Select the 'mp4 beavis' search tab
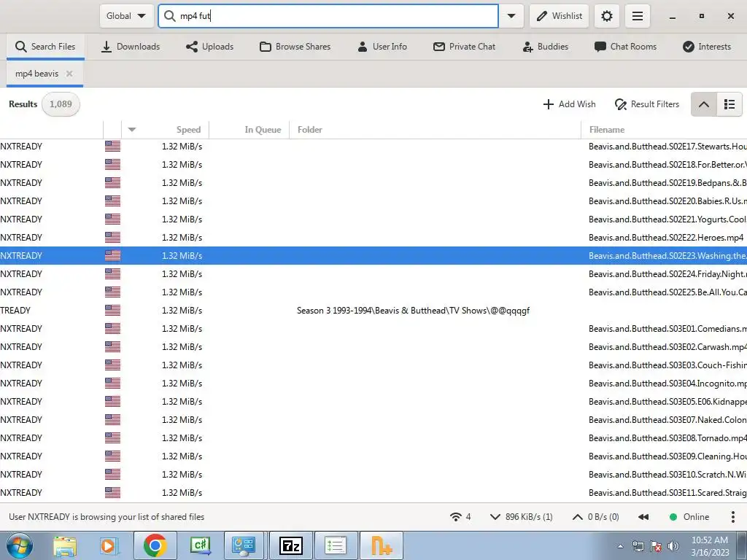The image size is (747, 560). tap(36, 74)
